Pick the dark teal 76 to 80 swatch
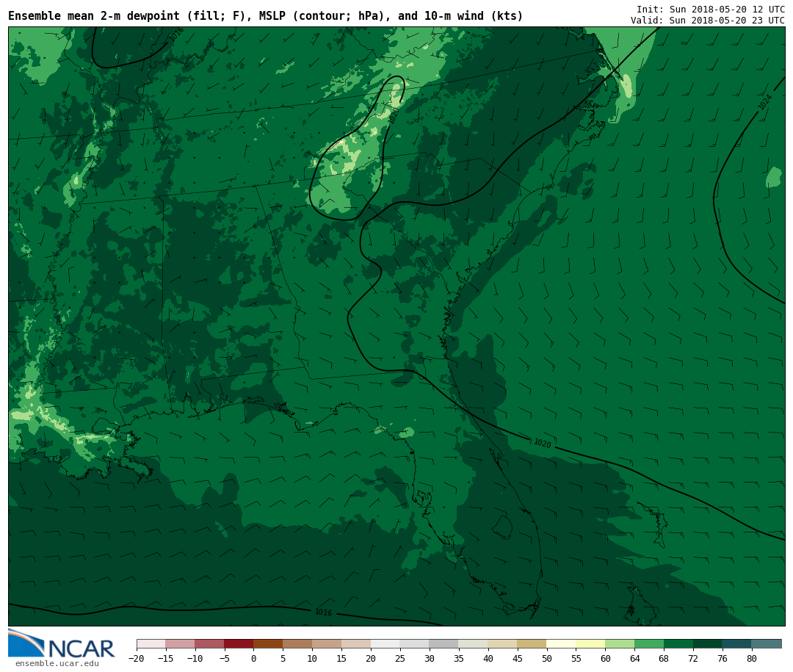The image size is (793, 672). [737, 643]
